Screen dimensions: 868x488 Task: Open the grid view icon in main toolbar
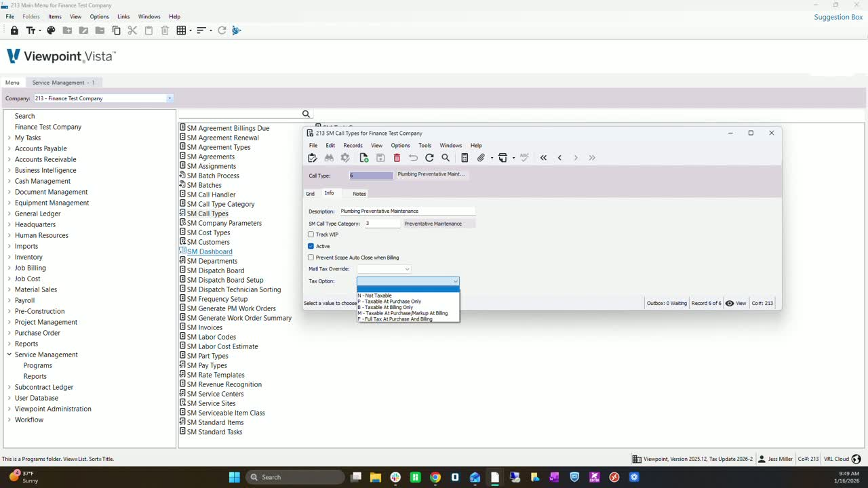click(181, 30)
